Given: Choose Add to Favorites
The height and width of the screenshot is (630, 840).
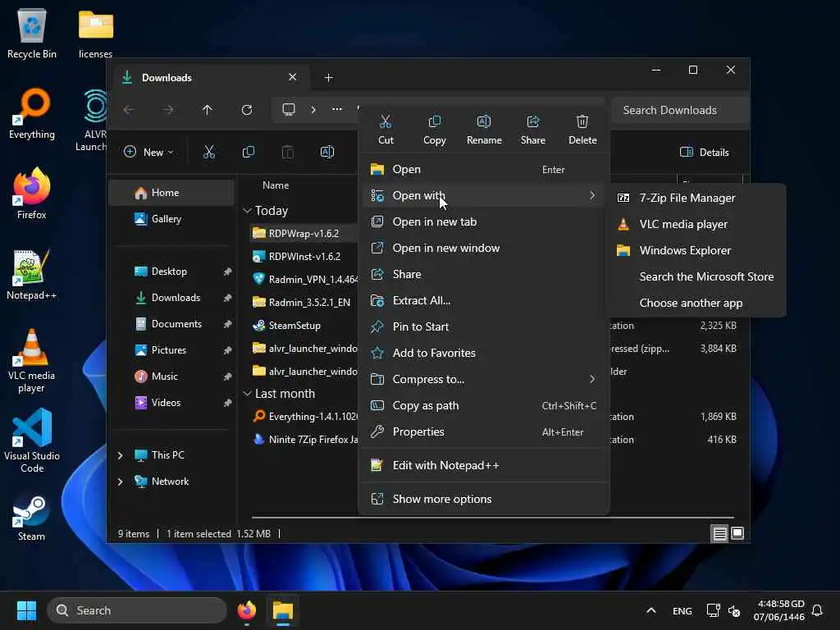Looking at the screenshot, I should click(484, 353).
